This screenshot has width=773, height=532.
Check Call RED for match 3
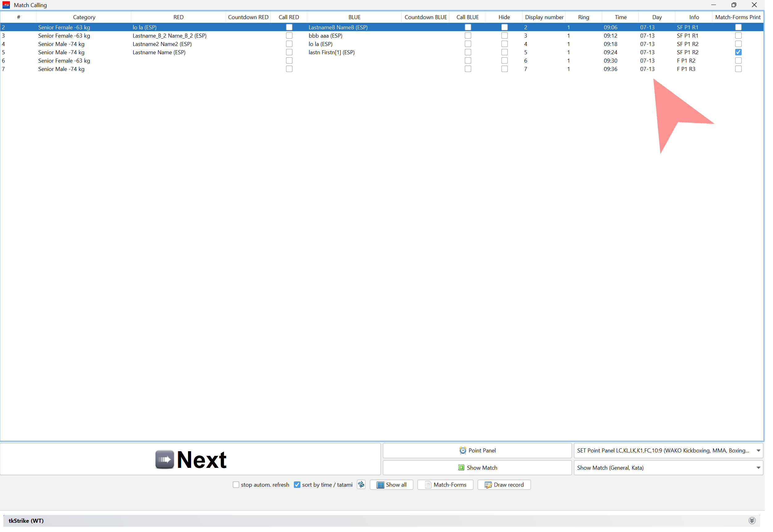[289, 36]
